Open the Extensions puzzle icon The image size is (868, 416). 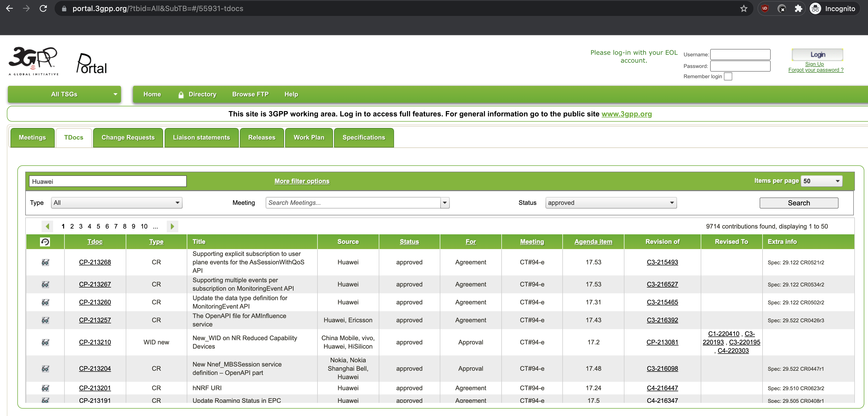pos(798,9)
